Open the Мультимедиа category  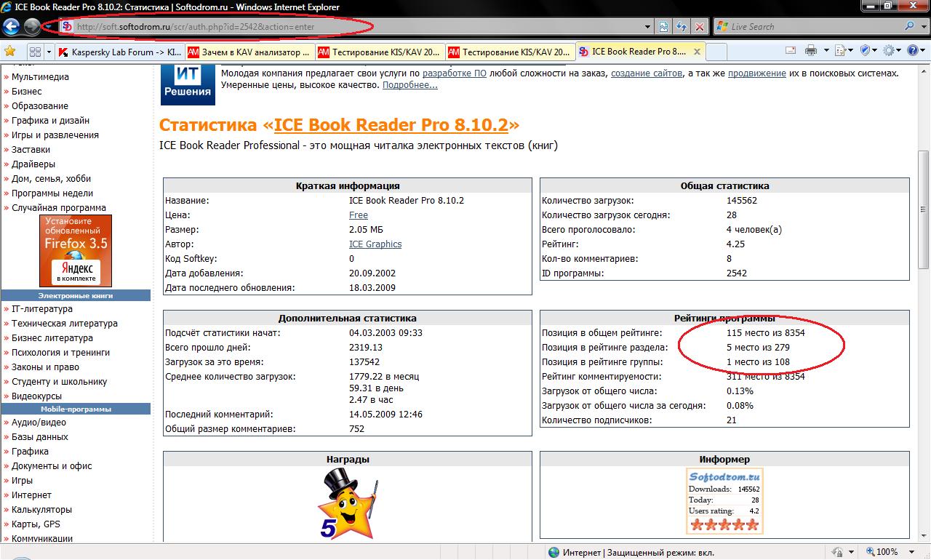tap(40, 77)
